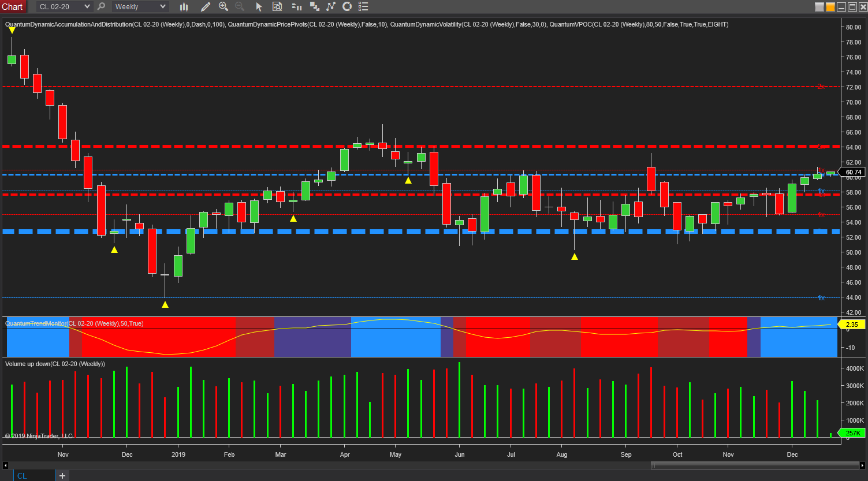The width and height of the screenshot is (868, 481).
Task: Click the horizontal scrollbar right arrow
Action: (863, 465)
